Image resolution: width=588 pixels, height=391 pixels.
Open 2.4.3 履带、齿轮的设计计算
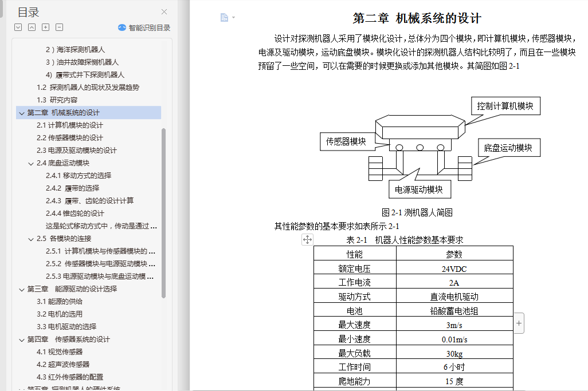pos(89,201)
